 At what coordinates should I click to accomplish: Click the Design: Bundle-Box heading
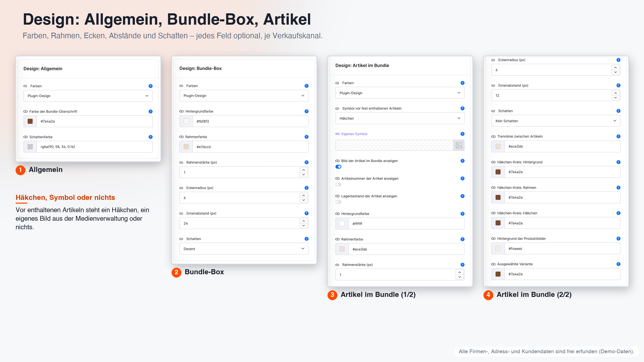point(200,68)
